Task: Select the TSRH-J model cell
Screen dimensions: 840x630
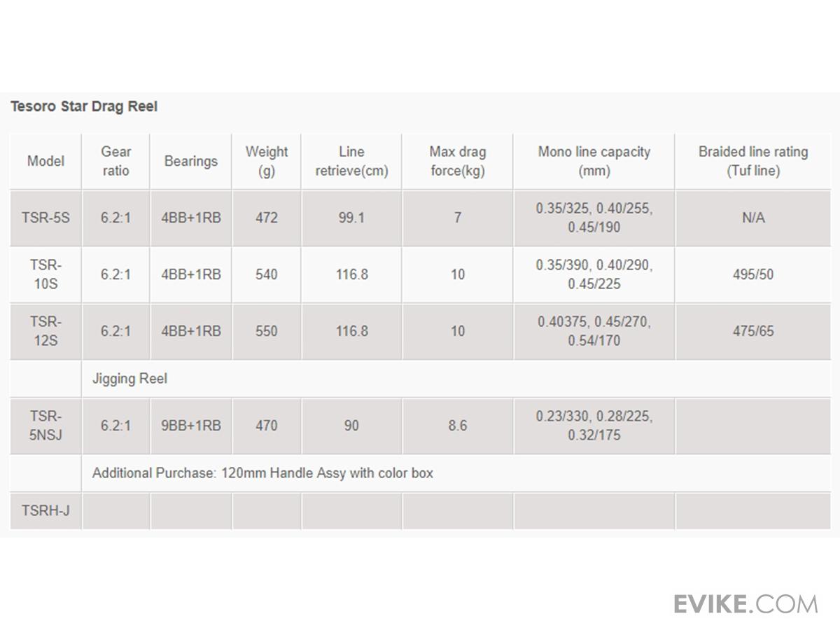Action: (x=45, y=510)
